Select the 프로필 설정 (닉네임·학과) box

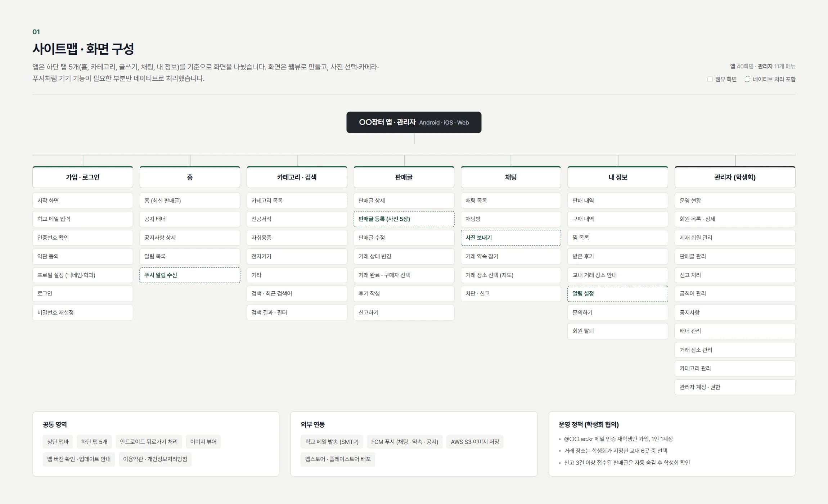(x=83, y=275)
